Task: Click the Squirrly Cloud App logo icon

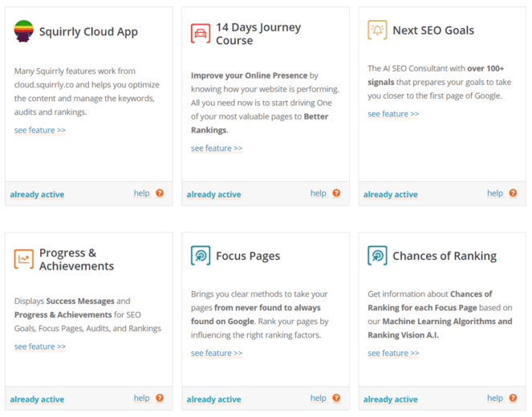Action: coord(24,32)
